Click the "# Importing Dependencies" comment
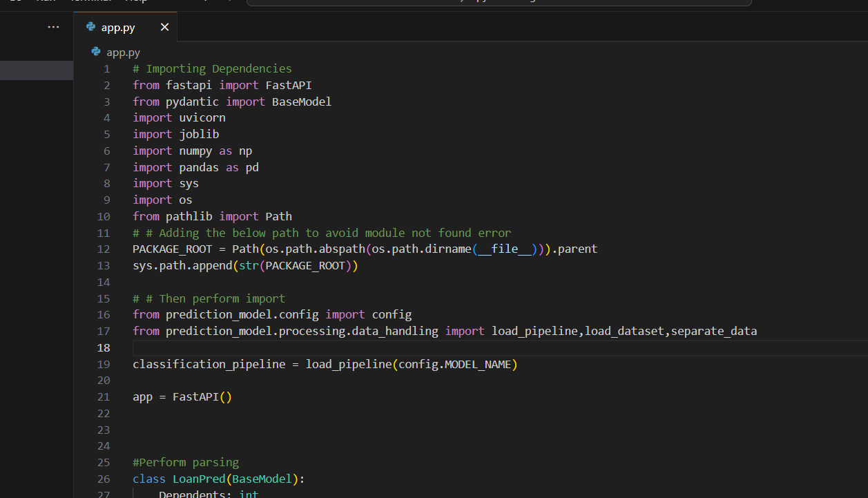868x498 pixels. [212, 68]
